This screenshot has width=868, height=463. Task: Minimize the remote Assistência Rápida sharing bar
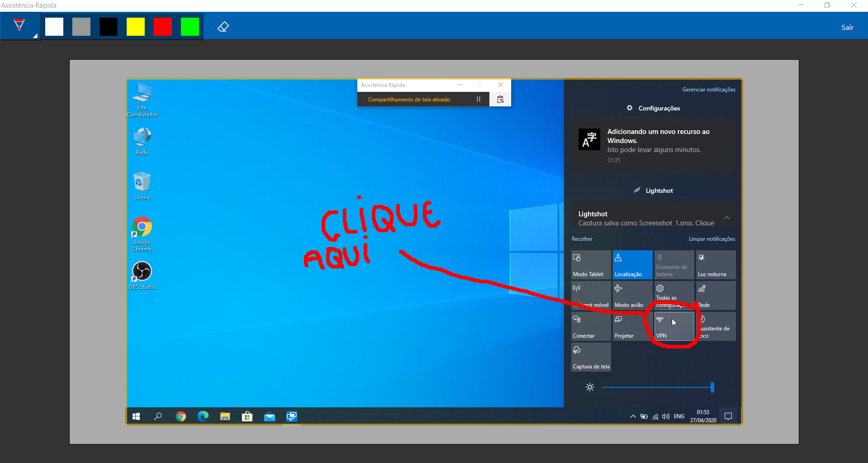[x=460, y=85]
